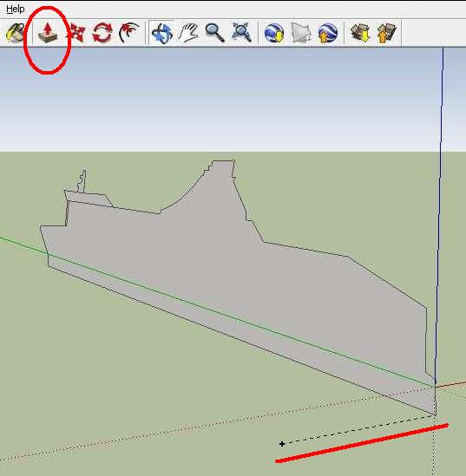
Task: Click the Place Model globe icon
Action: (x=327, y=33)
